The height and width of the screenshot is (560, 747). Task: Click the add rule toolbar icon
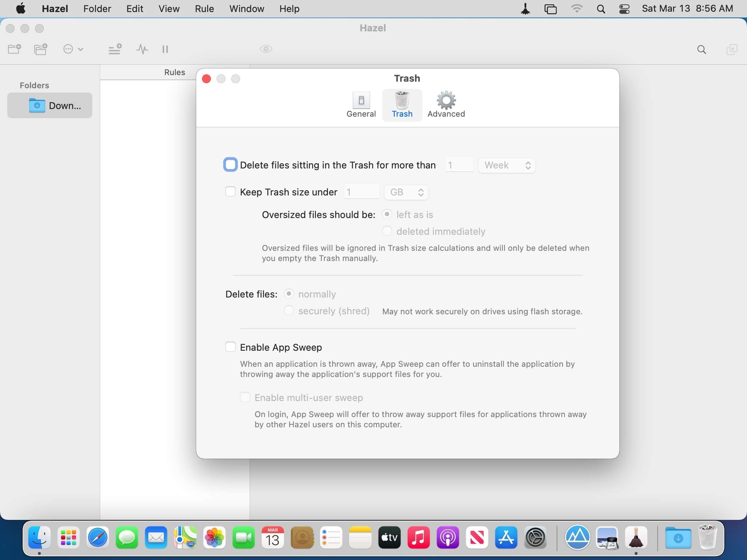115,49
